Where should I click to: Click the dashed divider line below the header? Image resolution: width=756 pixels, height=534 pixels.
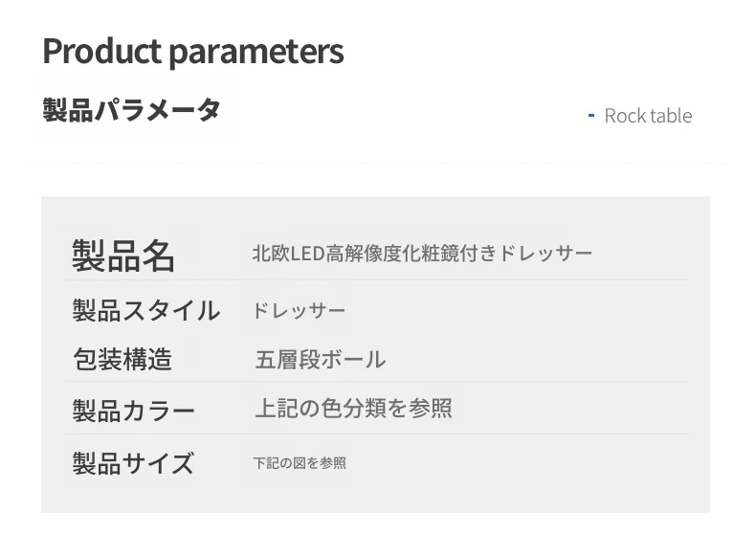(375, 163)
